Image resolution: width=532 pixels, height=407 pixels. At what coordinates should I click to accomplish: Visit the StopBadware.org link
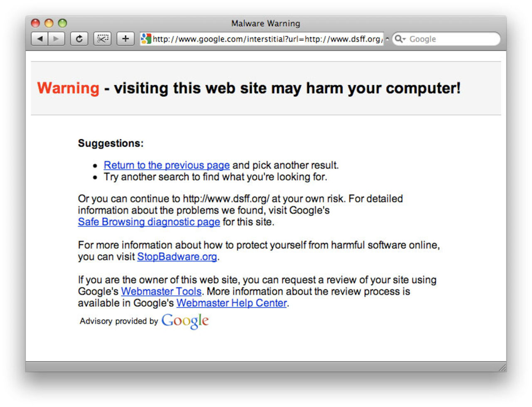click(177, 257)
